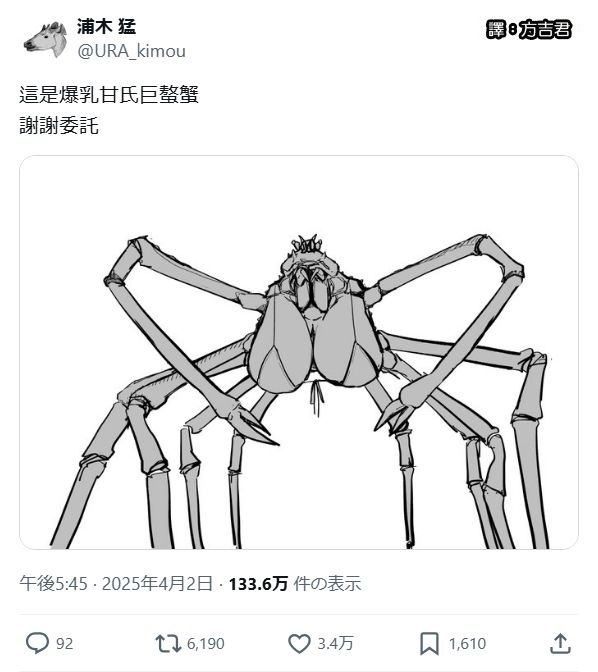Screen dimensions: 598x672
Task: Click the retweet arrows icon
Action: 168,644
